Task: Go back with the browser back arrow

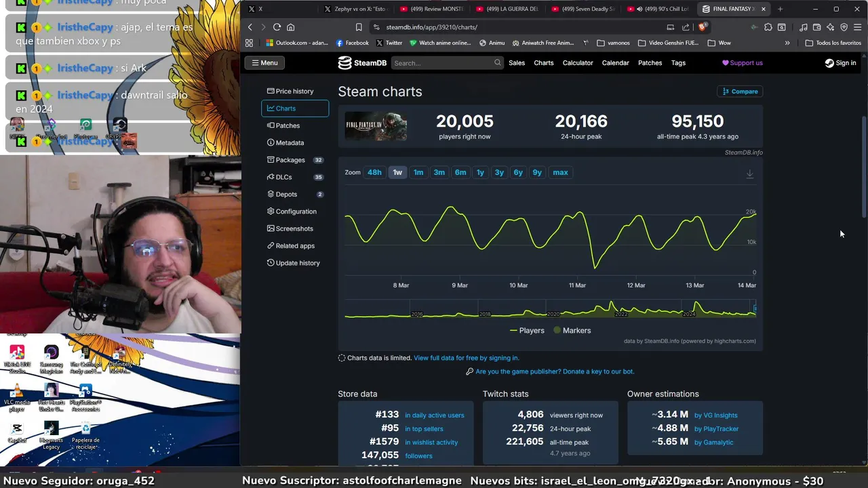Action: (250, 27)
